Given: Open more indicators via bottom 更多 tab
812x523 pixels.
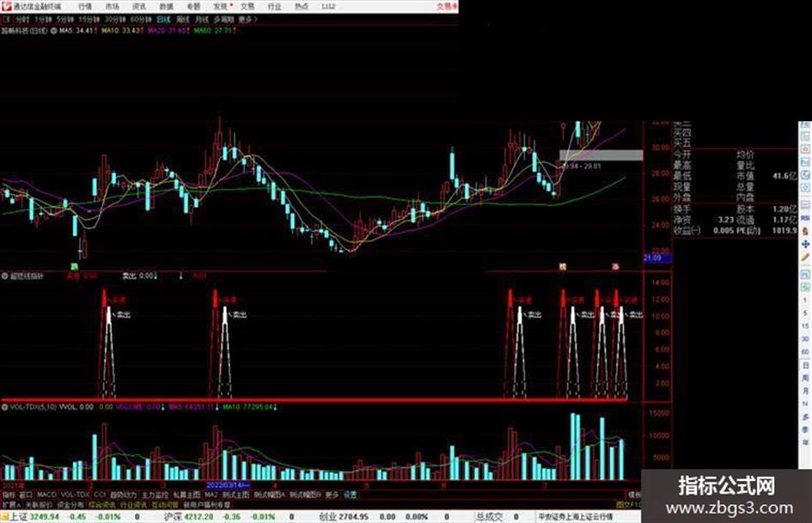Looking at the screenshot, I should pos(332,495).
